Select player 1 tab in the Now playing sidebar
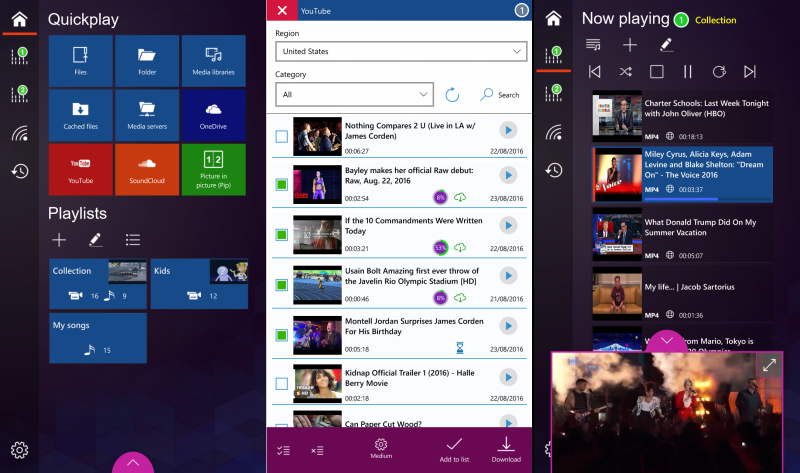 (x=554, y=55)
